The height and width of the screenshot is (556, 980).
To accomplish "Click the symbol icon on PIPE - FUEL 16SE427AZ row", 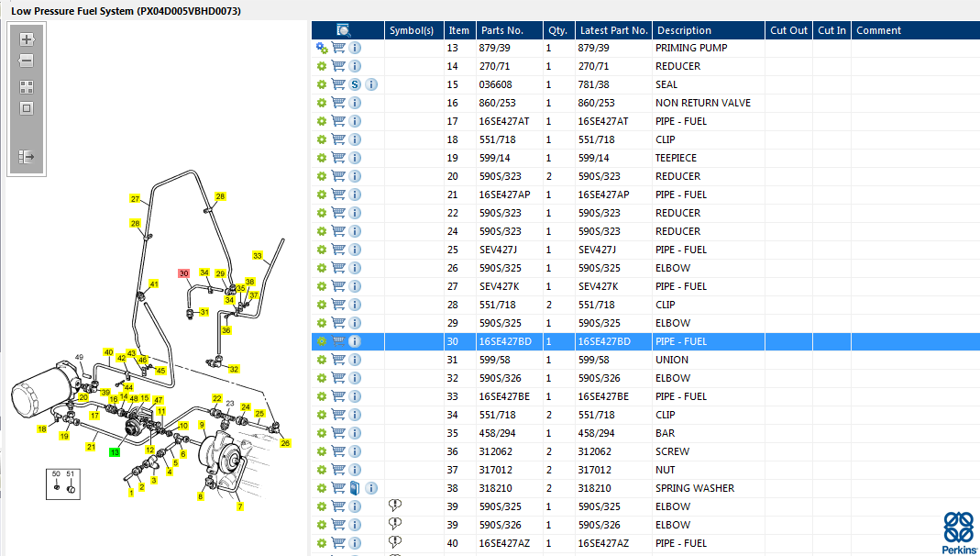I will click(395, 541).
